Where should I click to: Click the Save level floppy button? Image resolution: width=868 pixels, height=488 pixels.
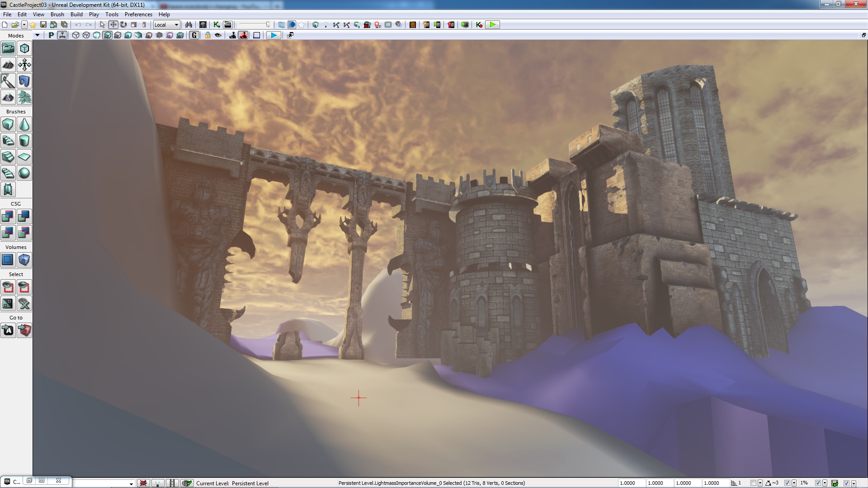click(x=43, y=25)
